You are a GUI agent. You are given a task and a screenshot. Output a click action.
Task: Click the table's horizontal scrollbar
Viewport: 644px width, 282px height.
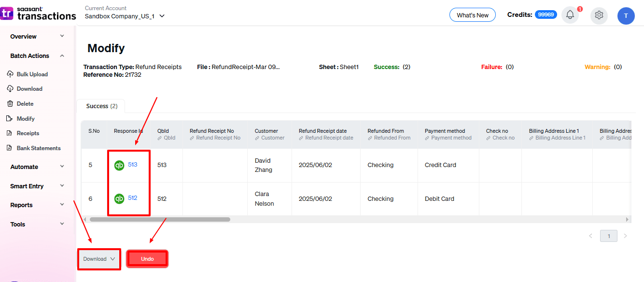coord(159,219)
